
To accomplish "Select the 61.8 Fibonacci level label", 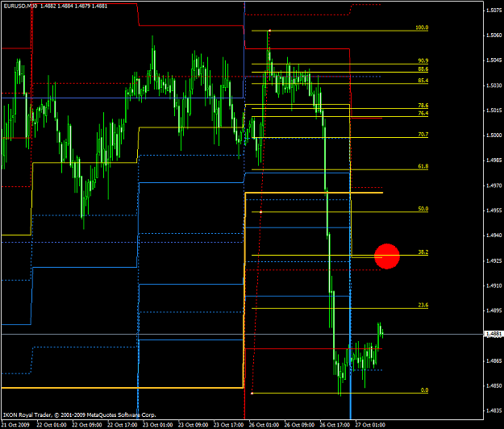I will coord(423,166).
